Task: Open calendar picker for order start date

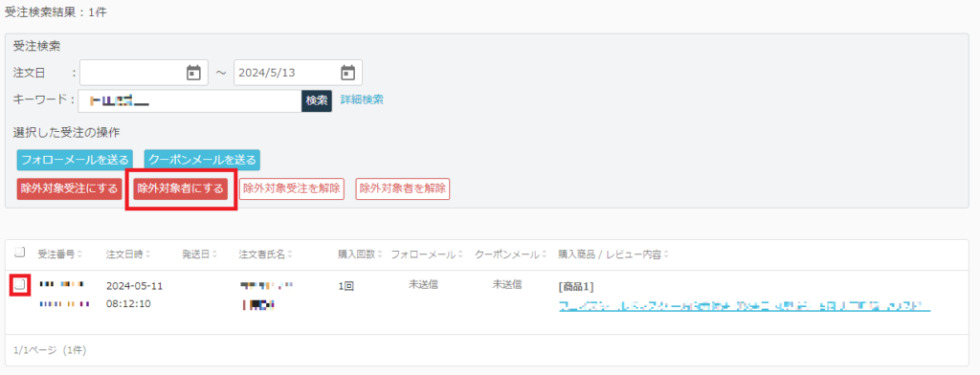Action: tap(193, 73)
